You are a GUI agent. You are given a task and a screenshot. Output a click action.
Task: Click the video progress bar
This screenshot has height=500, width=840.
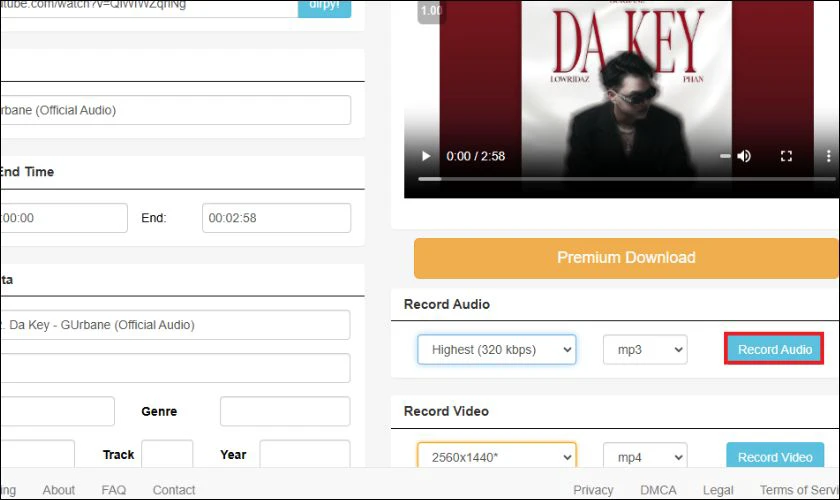point(626,179)
